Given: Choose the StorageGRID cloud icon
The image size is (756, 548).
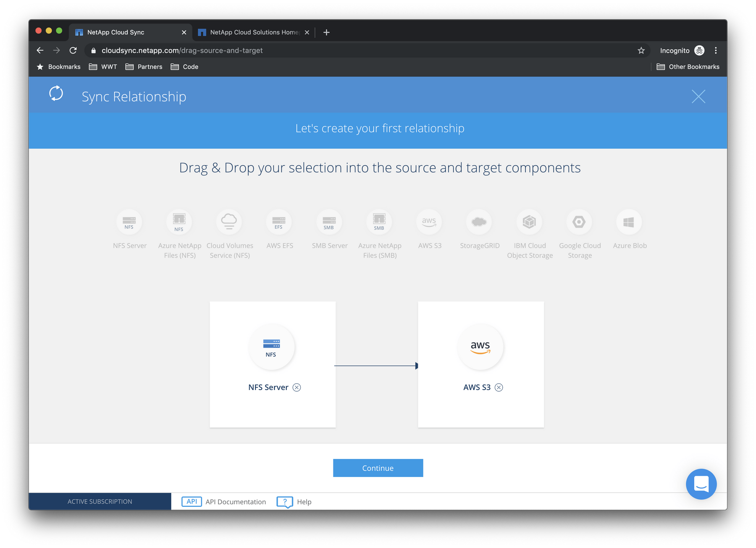Looking at the screenshot, I should point(479,221).
